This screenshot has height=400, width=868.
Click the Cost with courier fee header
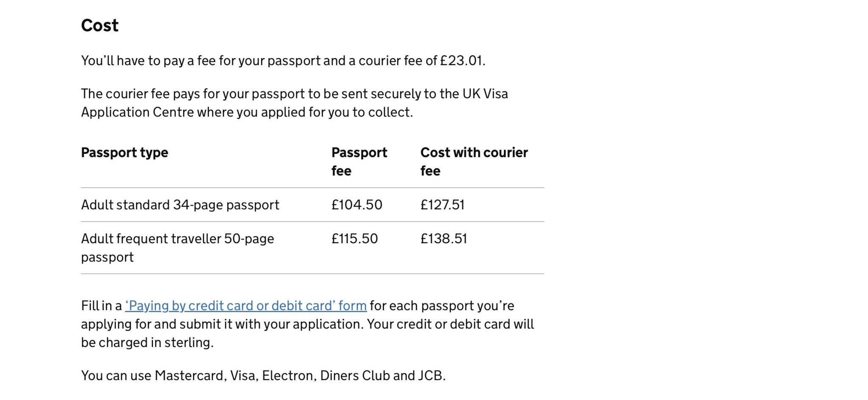click(x=474, y=161)
